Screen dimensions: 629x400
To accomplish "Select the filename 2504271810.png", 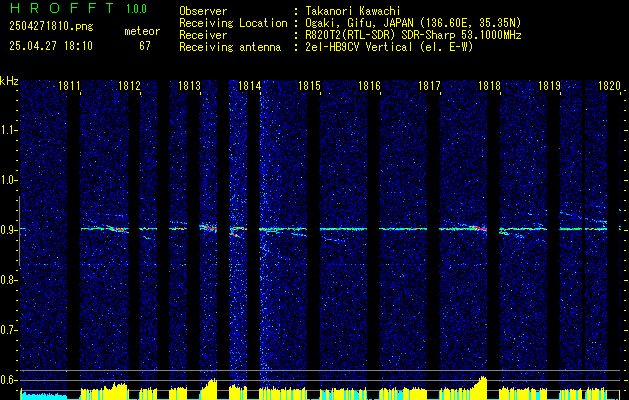I will coord(51,27).
